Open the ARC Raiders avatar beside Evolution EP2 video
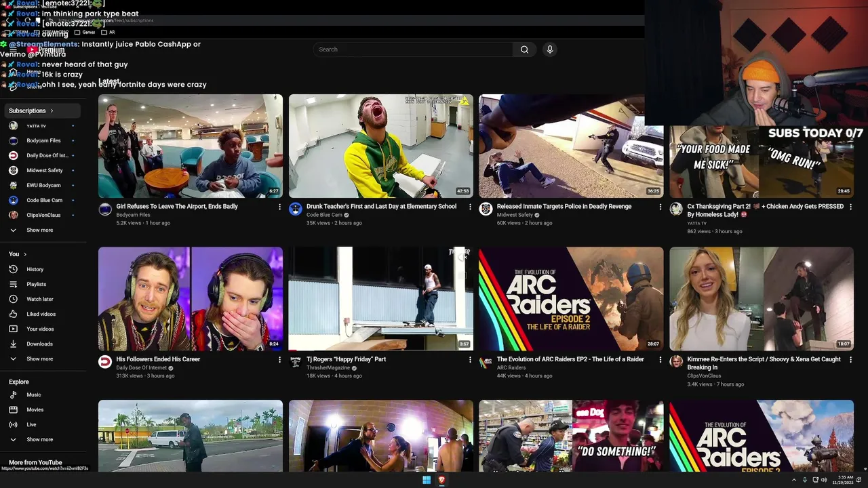868x488 pixels. pyautogui.click(x=486, y=362)
